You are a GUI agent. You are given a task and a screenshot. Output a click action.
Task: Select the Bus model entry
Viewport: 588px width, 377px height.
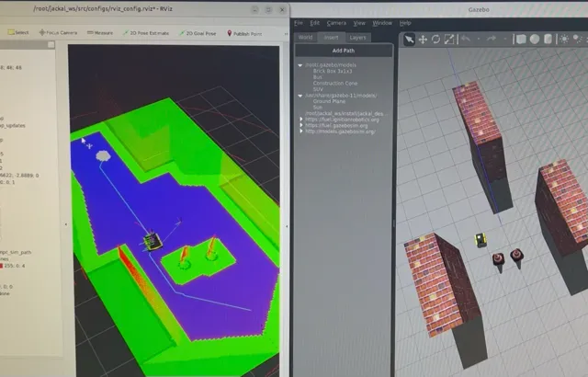tap(317, 77)
